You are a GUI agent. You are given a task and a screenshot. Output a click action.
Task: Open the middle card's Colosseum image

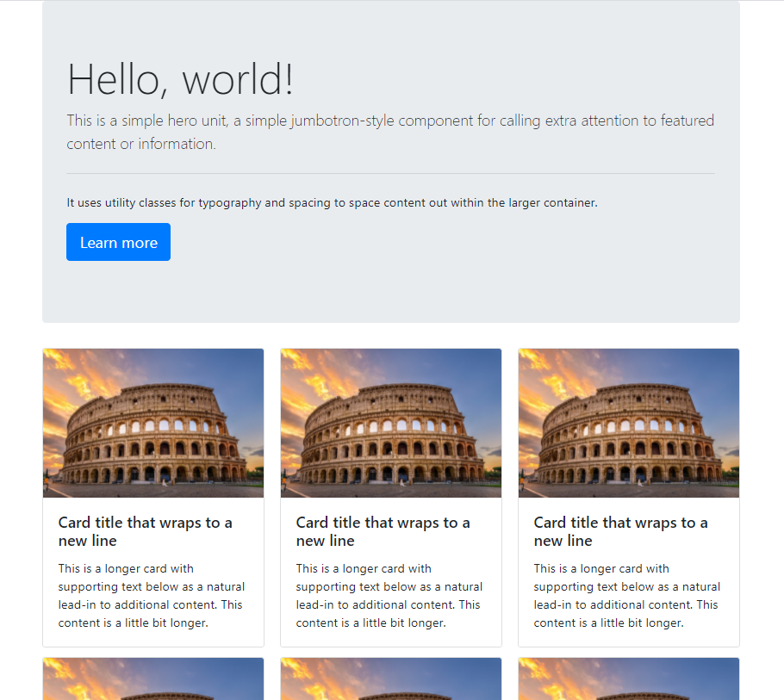pos(391,424)
